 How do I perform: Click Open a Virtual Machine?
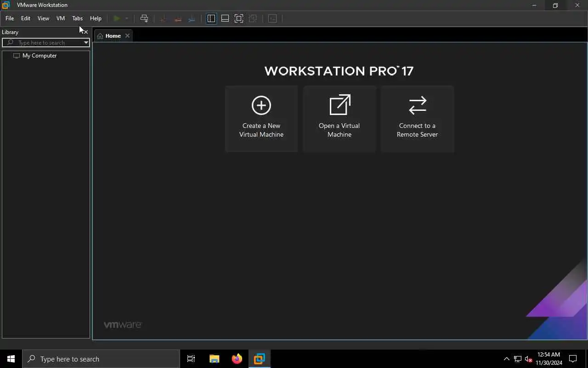[339, 119]
